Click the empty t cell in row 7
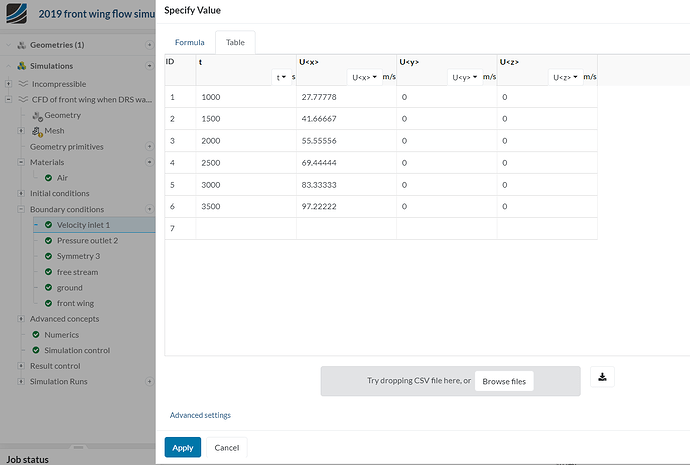Image resolution: width=690 pixels, height=465 pixels. click(x=246, y=229)
